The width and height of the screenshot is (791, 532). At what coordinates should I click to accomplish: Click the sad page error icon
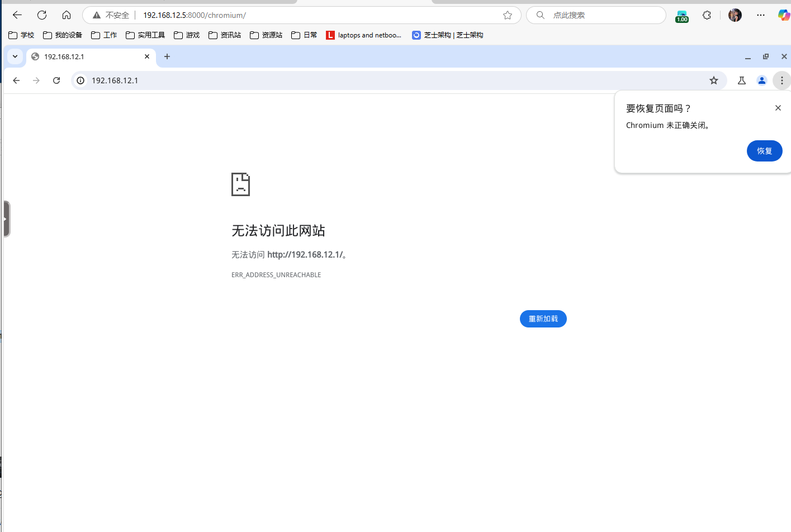(x=241, y=184)
